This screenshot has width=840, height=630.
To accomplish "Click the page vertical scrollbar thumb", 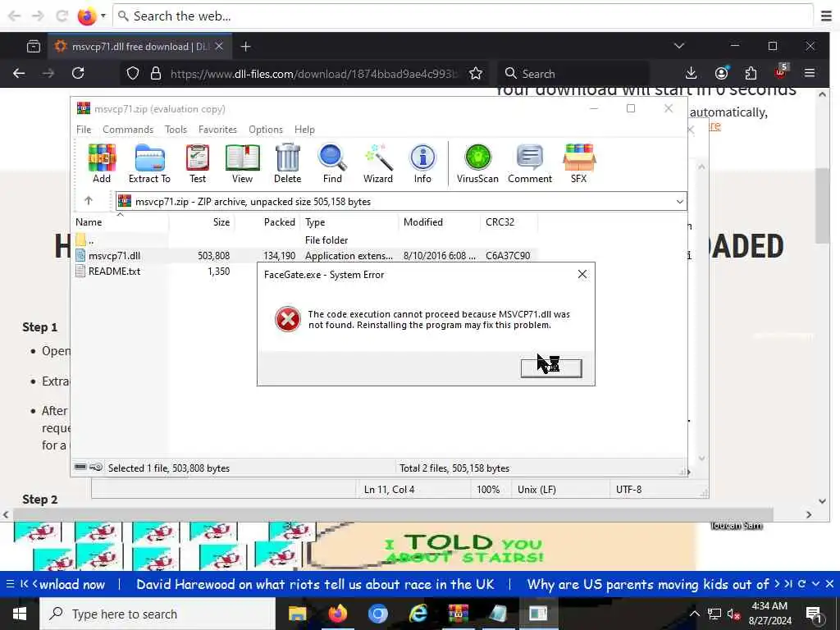I will 822,205.
